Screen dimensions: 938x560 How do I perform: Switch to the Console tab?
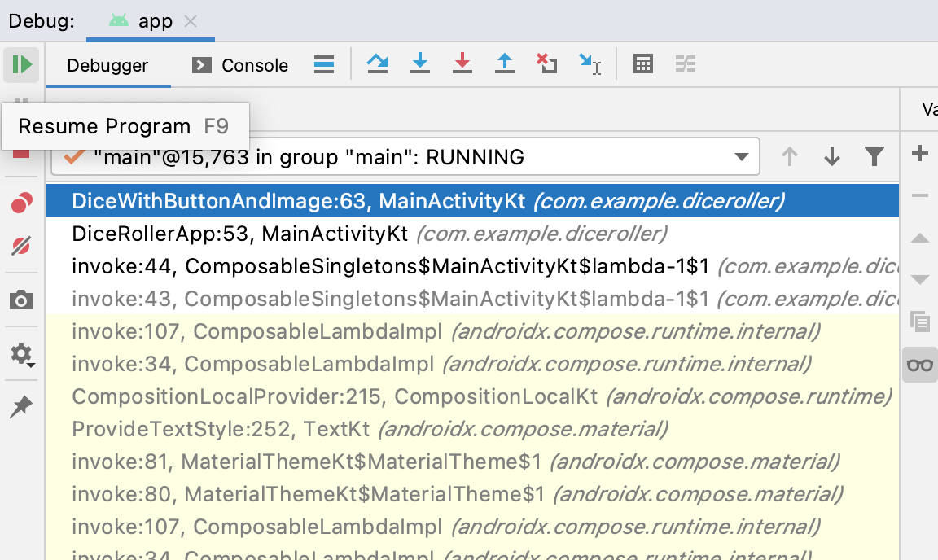point(241,65)
